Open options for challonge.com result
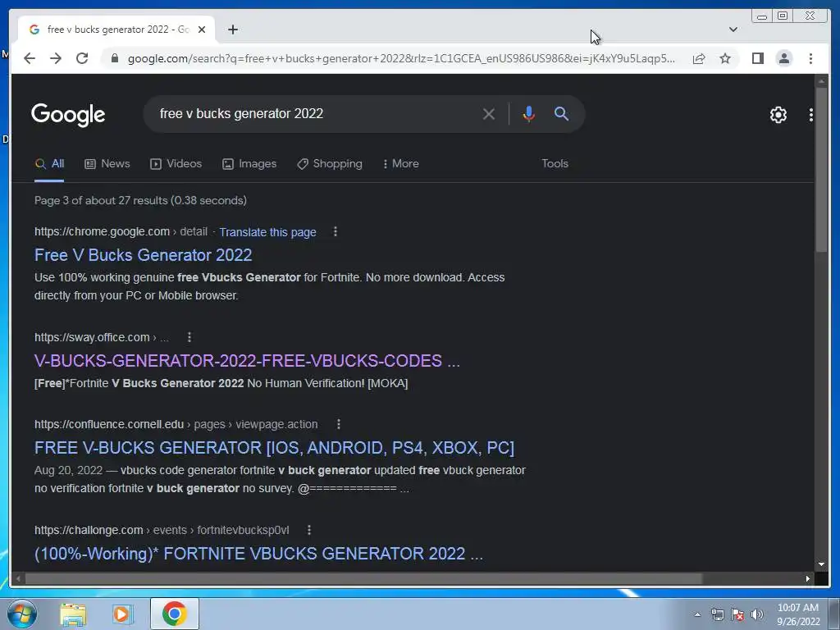Viewport: 840px width, 630px height. click(309, 530)
